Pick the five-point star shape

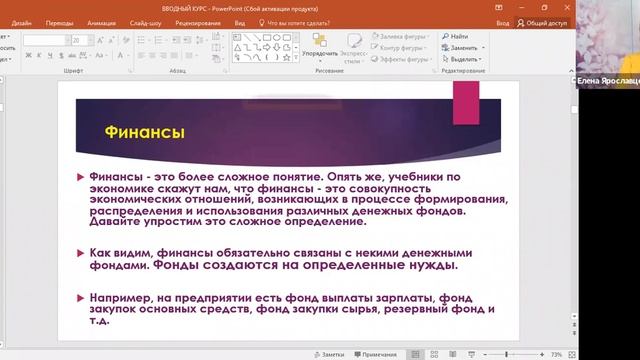287,58
